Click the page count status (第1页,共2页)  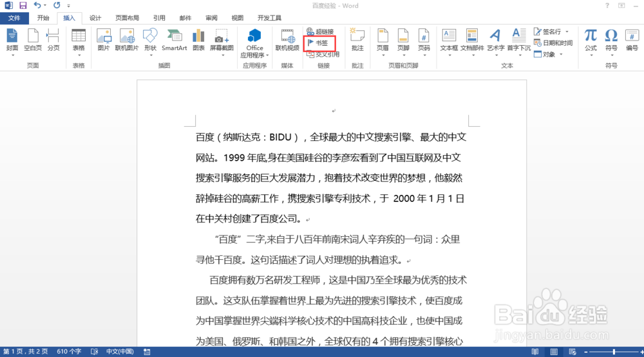point(26,352)
